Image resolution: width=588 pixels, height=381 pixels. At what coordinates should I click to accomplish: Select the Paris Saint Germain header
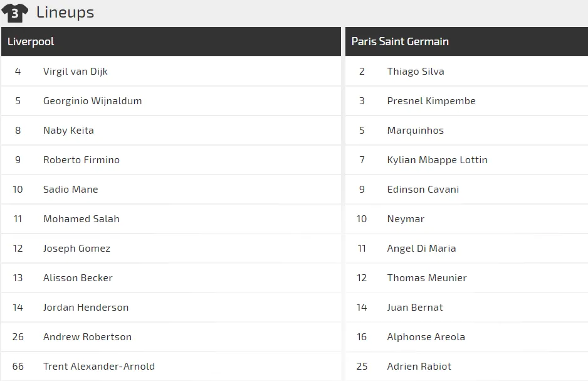click(400, 41)
